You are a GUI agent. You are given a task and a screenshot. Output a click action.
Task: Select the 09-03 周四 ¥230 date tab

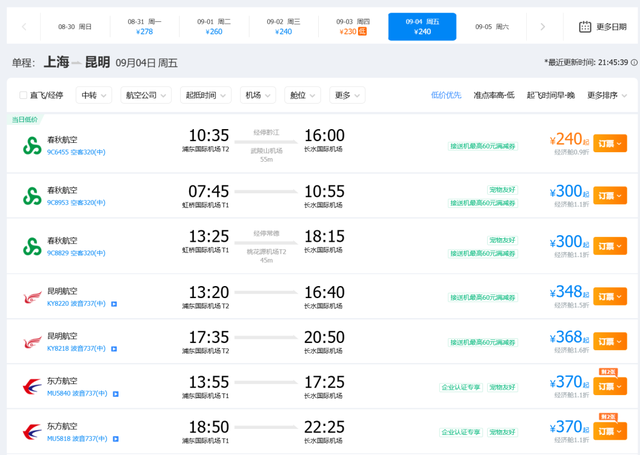pyautogui.click(x=353, y=27)
